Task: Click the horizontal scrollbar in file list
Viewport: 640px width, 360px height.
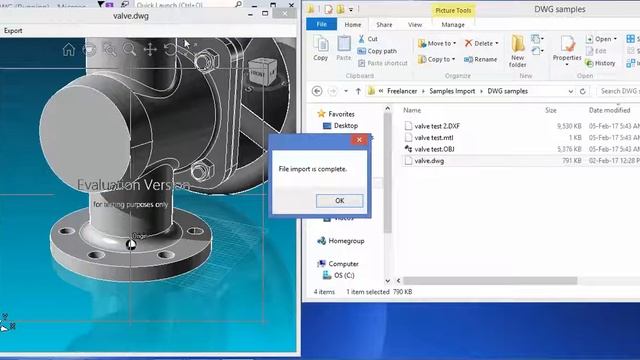Action: pos(490,281)
